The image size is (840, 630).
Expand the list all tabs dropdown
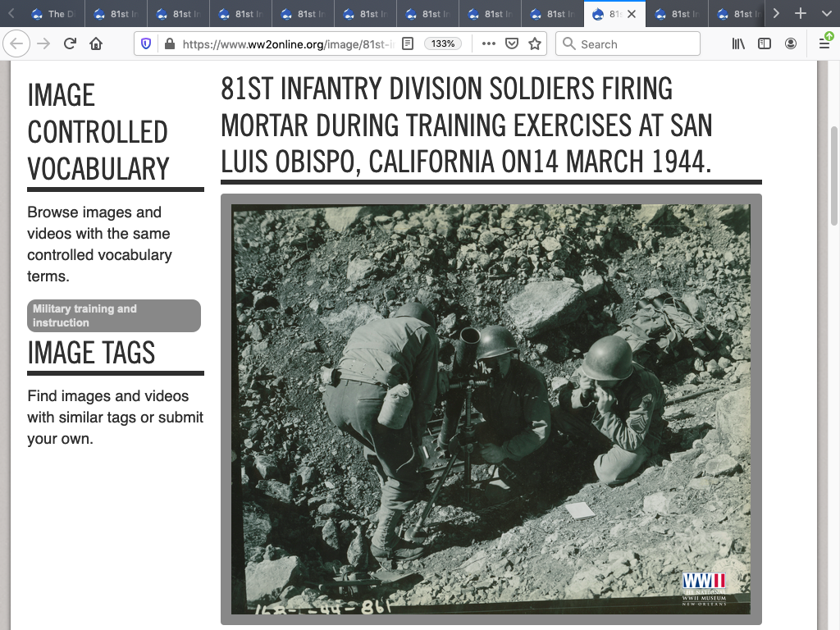click(x=825, y=14)
